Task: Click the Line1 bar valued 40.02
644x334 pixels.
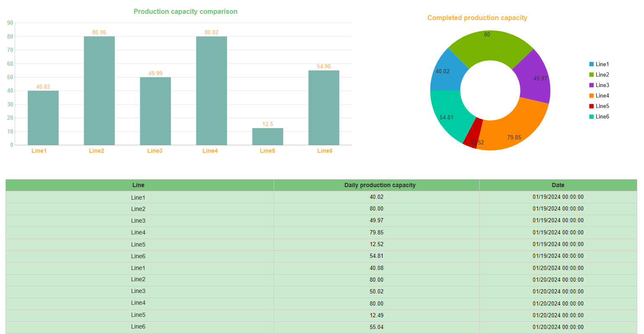Action: (x=43, y=118)
